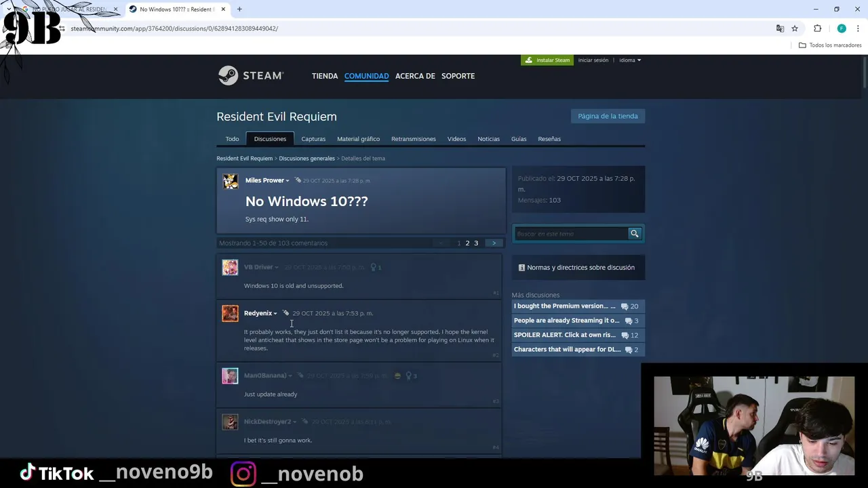The width and height of the screenshot is (868, 488).
Task: Open the Chrome three-dot menu
Action: click(x=858, y=28)
